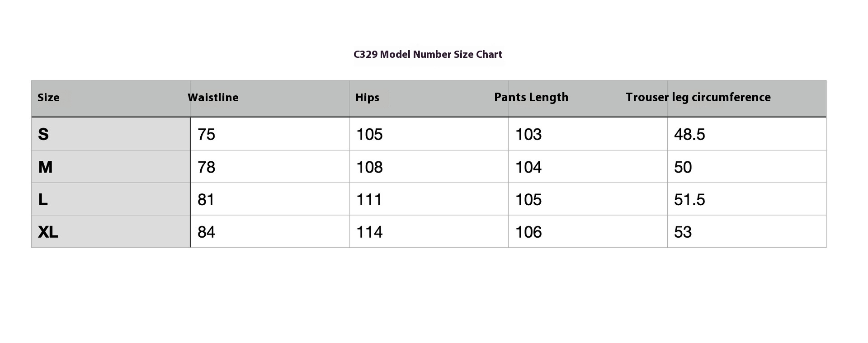The image size is (868, 343).
Task: Click the waistline value 84
Action: (206, 232)
